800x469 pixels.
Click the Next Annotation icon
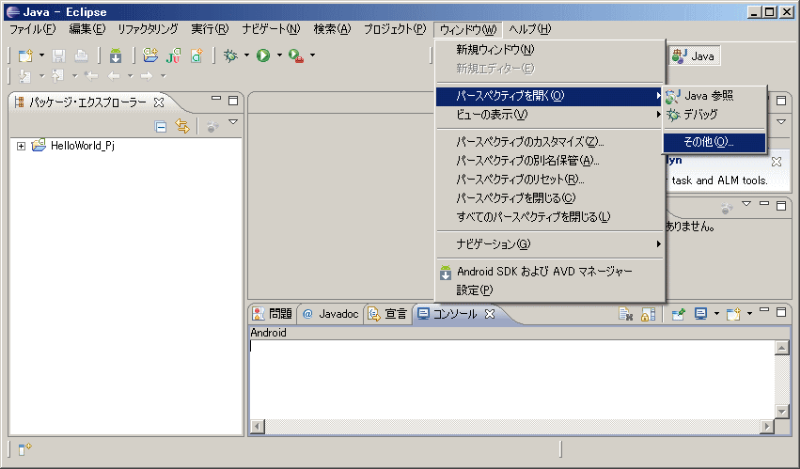(x=24, y=76)
